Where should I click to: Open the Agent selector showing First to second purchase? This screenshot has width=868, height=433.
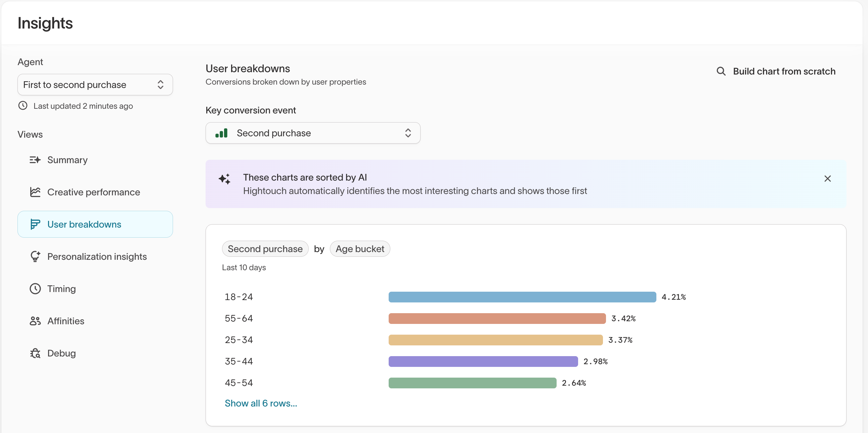[95, 85]
